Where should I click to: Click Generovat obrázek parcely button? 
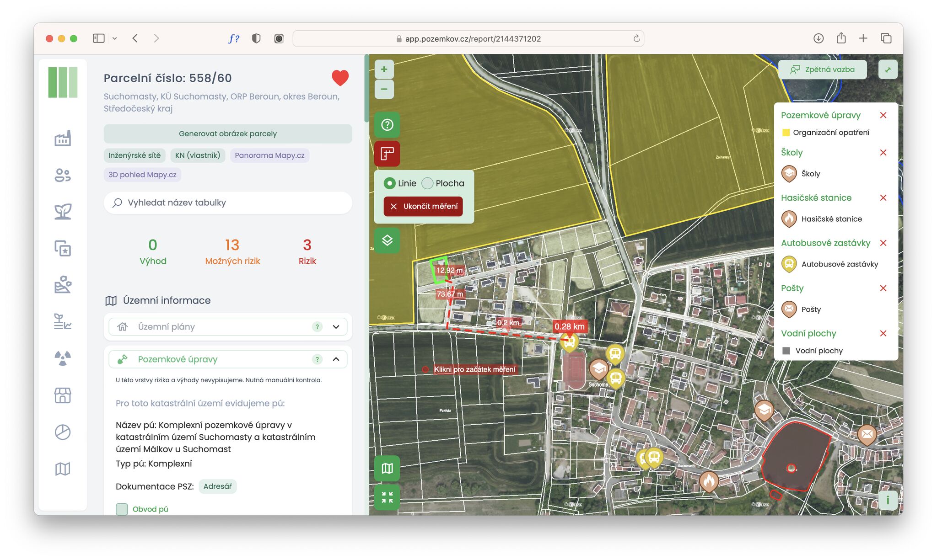pyautogui.click(x=228, y=133)
